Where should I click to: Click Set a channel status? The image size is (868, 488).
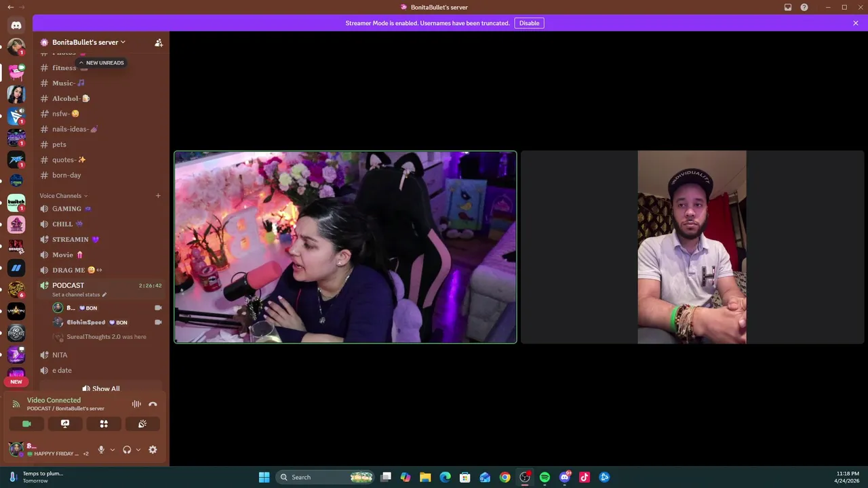79,295
